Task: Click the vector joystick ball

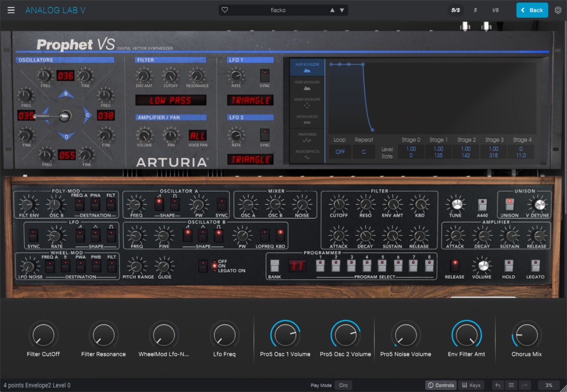Action: 64,116
